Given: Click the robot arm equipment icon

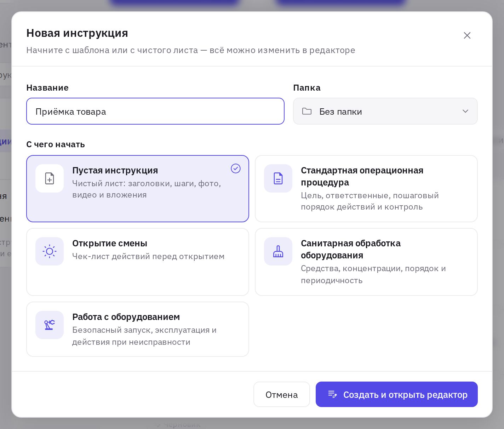Looking at the screenshot, I should [50, 325].
